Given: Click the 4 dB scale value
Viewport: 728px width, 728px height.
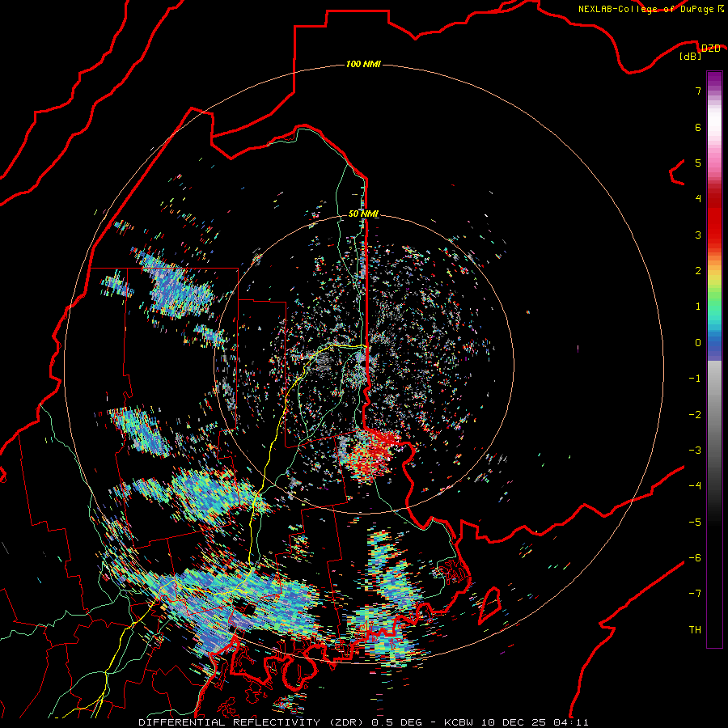Looking at the screenshot, I should (698, 199).
